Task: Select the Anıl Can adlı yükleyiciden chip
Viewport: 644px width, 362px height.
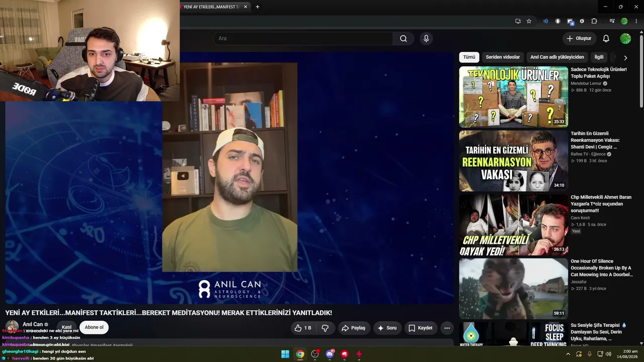Action: (557, 57)
